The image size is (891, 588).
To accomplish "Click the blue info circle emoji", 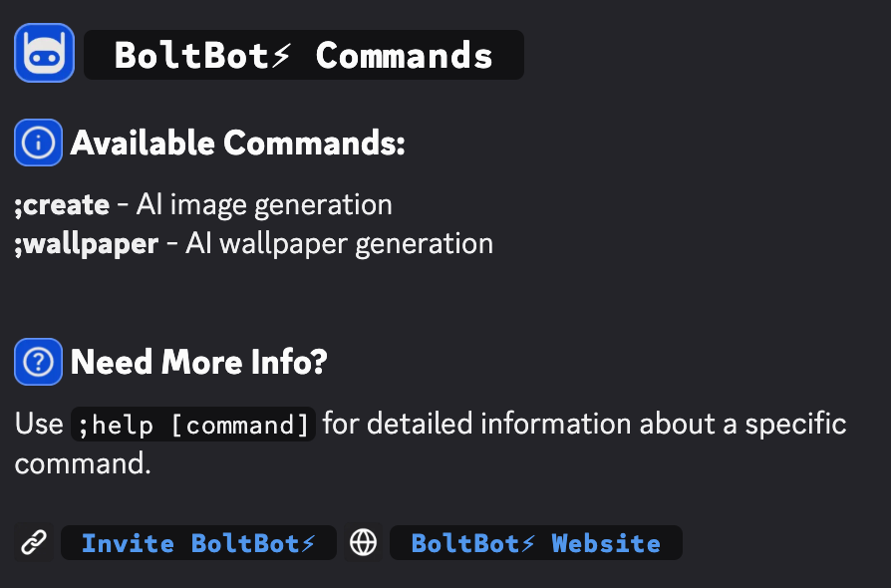I will click(38, 143).
